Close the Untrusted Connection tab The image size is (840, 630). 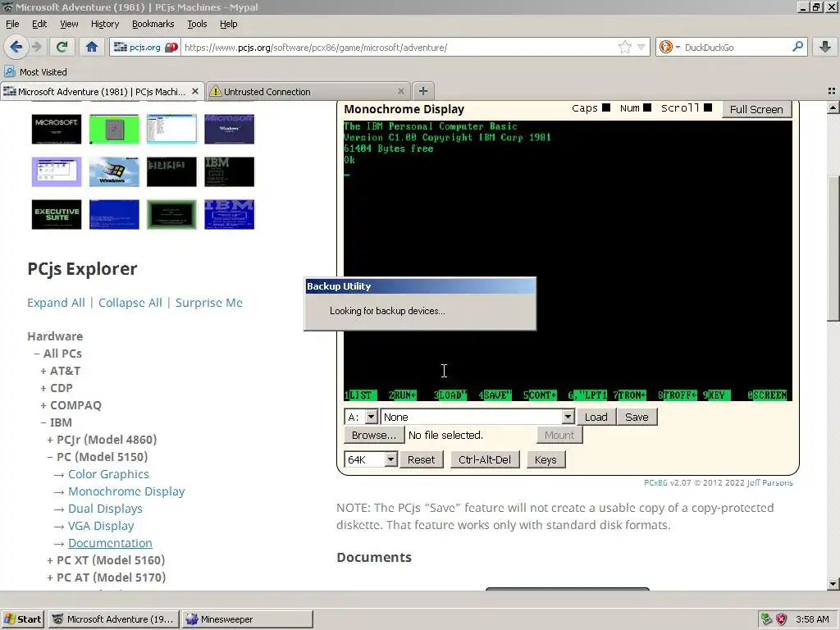coord(400,92)
